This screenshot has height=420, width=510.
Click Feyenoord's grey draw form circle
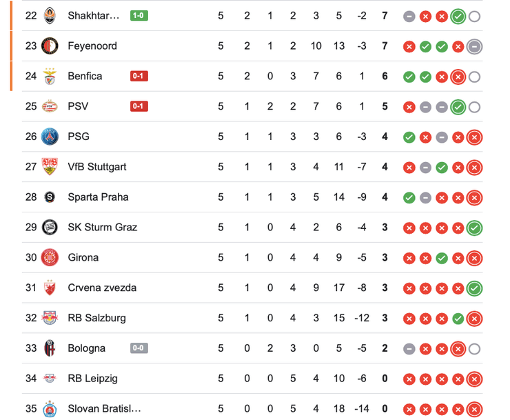(x=474, y=46)
